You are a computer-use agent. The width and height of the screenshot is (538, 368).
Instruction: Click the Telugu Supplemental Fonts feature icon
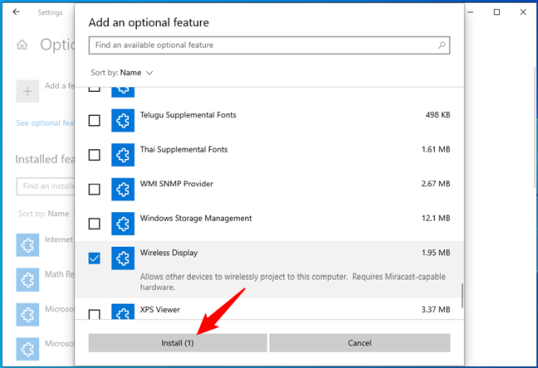[123, 120]
